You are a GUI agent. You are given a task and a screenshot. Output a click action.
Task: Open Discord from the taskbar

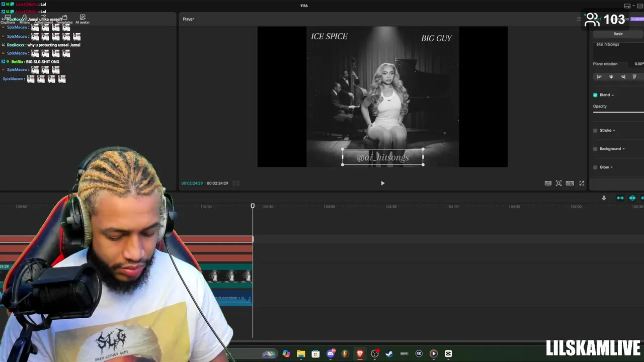pos(331,354)
